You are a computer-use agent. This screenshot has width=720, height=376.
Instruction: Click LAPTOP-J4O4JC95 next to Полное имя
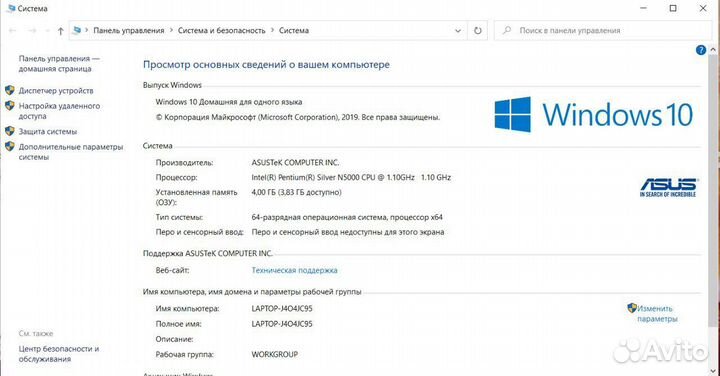(282, 324)
